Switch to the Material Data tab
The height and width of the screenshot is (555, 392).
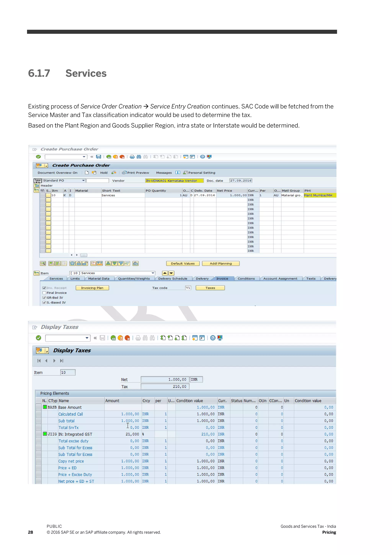pyautogui.click(x=99, y=279)
